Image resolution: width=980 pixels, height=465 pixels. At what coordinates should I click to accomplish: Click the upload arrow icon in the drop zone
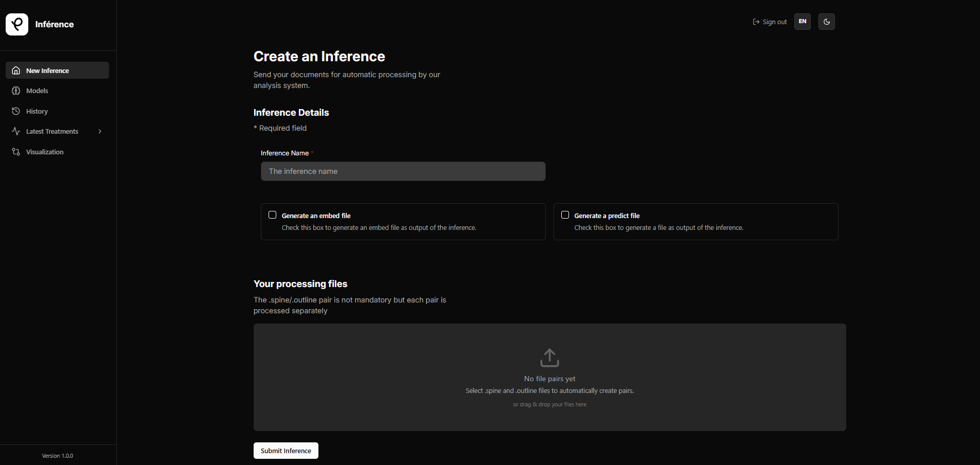point(549,357)
